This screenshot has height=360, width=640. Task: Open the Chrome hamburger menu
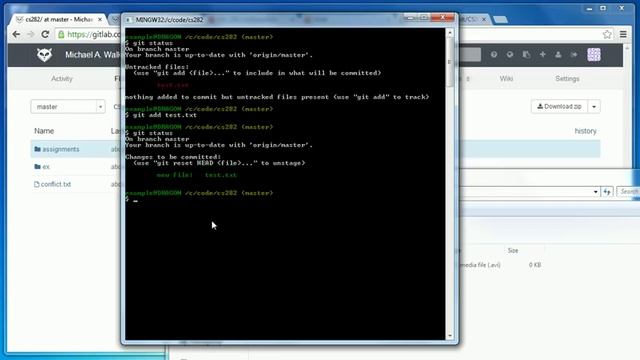point(623,34)
